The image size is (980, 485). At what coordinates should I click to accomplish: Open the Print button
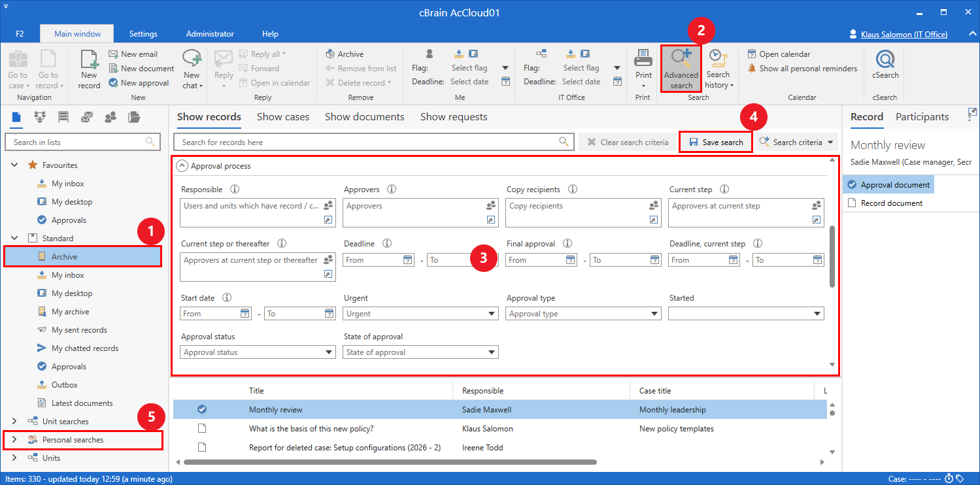(643, 69)
